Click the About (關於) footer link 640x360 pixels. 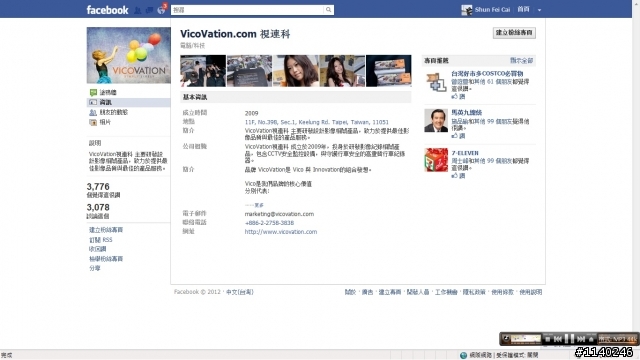[350, 292]
